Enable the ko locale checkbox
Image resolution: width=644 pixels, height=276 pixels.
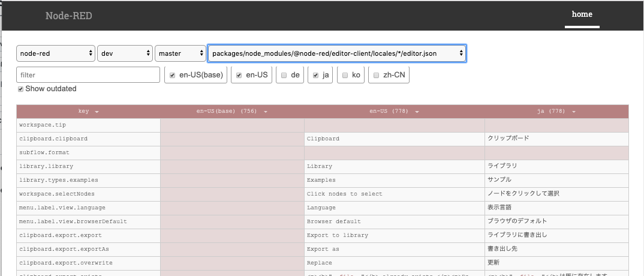point(345,75)
